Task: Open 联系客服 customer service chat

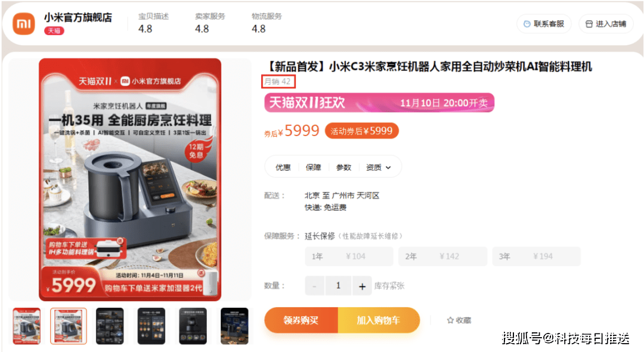Action: click(x=544, y=24)
